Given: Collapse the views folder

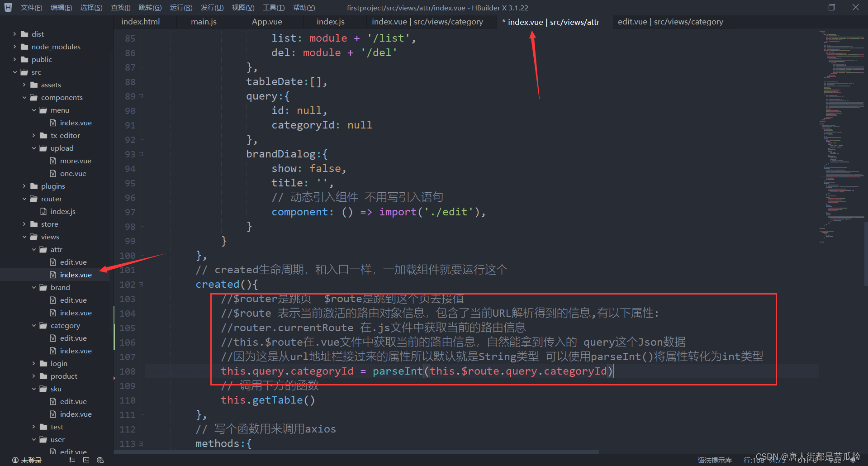Looking at the screenshot, I should pos(24,237).
